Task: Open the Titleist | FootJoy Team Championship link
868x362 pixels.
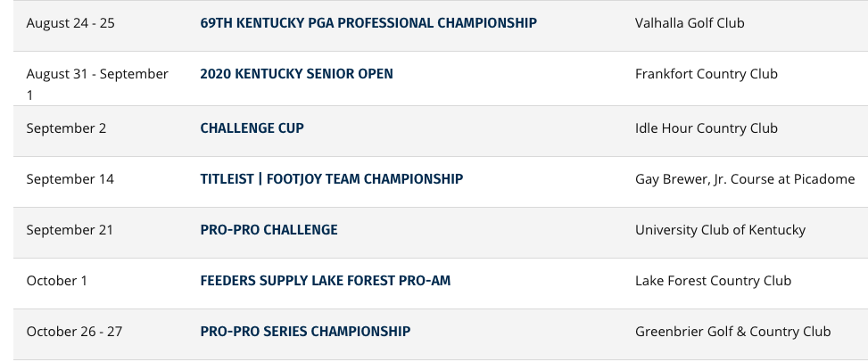Action: click(x=331, y=179)
